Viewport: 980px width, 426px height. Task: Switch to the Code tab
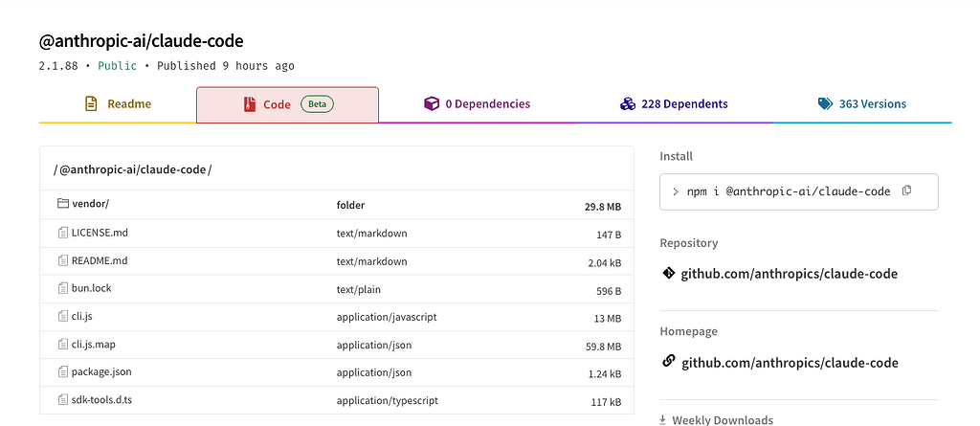coord(287,104)
